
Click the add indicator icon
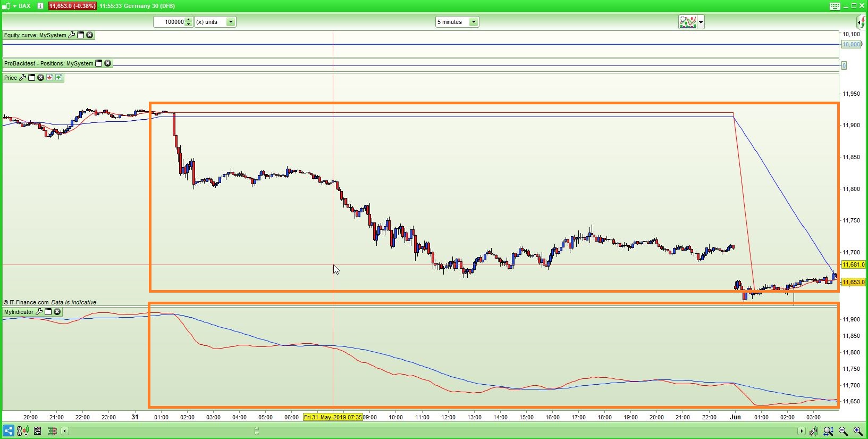[x=687, y=22]
